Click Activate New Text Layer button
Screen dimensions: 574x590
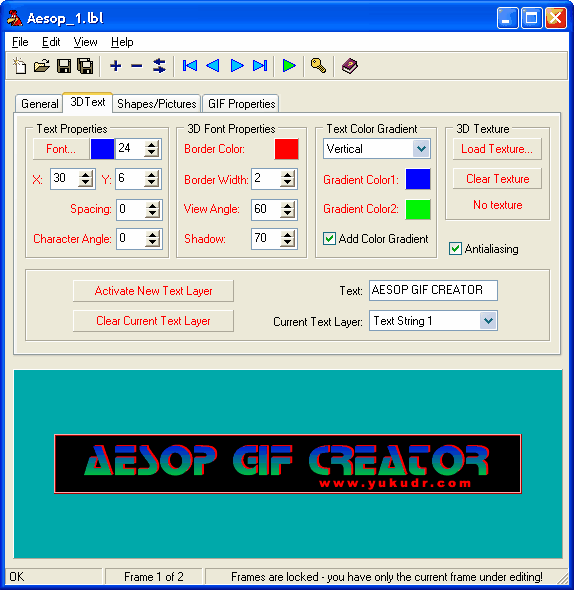(153, 291)
